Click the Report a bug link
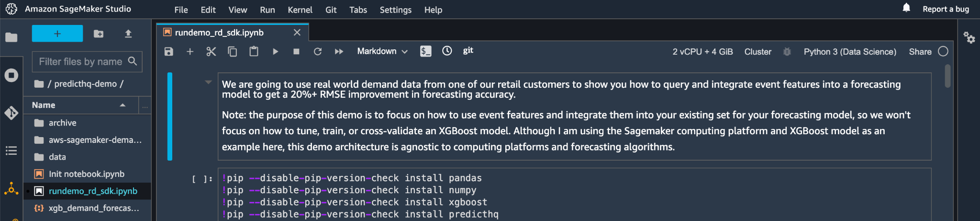This screenshot has width=980, height=221. pos(946,9)
